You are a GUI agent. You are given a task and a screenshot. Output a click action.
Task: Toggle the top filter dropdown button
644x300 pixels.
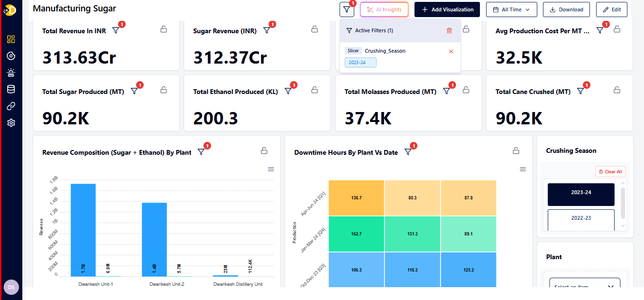coord(347,9)
